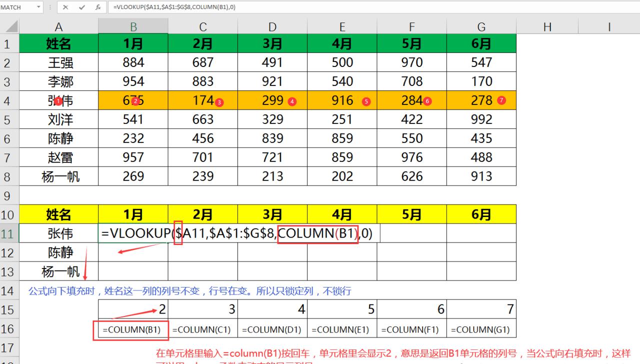Image resolution: width=640 pixels, height=364 pixels.
Task: Select row 4 header
Action: [9, 100]
